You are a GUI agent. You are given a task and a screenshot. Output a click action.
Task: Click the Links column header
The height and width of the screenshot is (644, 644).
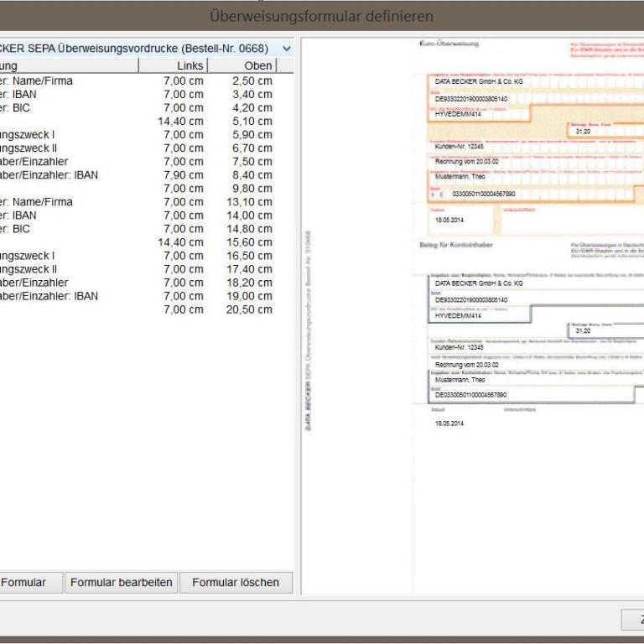(x=173, y=65)
